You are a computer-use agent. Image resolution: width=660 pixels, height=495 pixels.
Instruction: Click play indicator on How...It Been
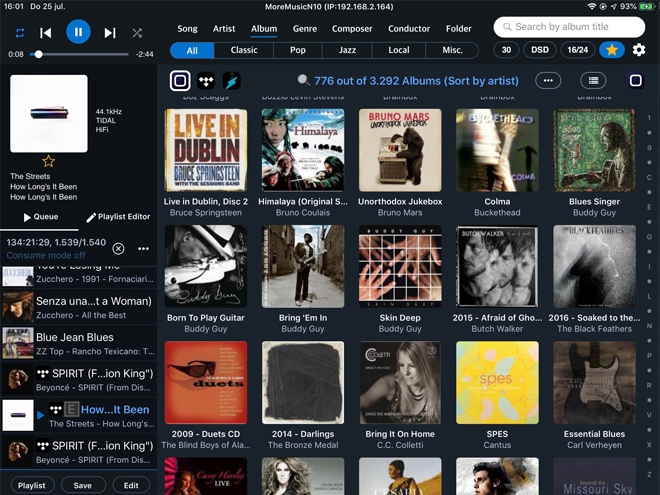click(40, 415)
